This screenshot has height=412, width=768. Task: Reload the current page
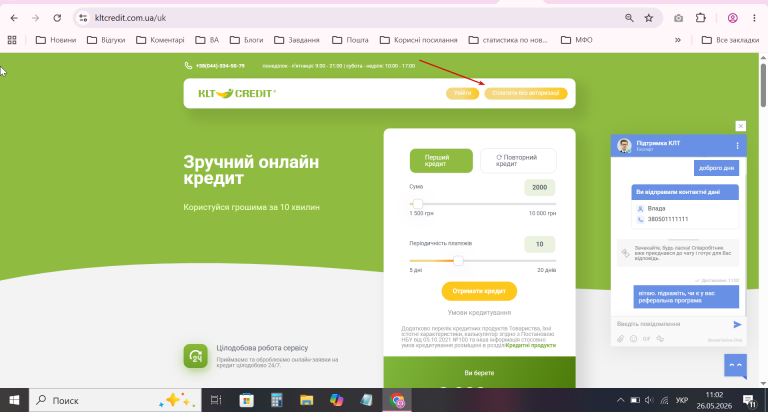(57, 18)
